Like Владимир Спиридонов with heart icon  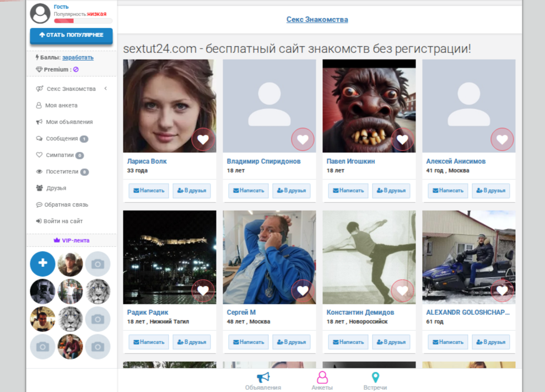click(303, 139)
